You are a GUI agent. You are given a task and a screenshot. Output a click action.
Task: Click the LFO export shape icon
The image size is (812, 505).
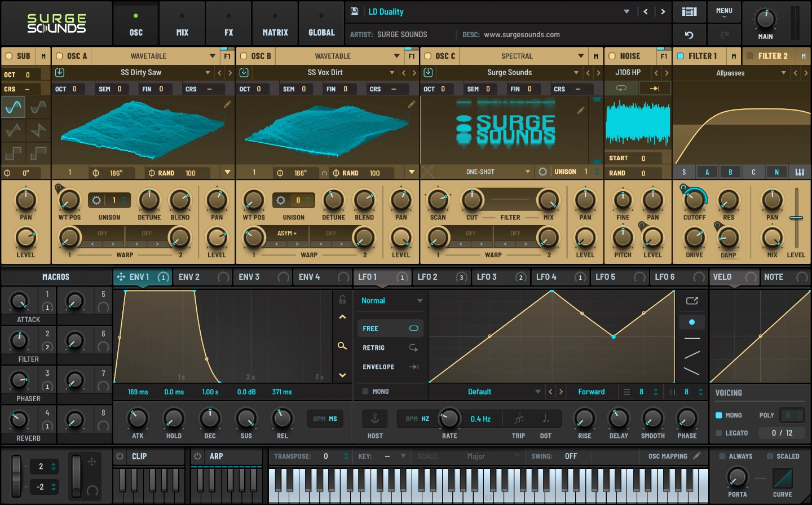point(692,301)
